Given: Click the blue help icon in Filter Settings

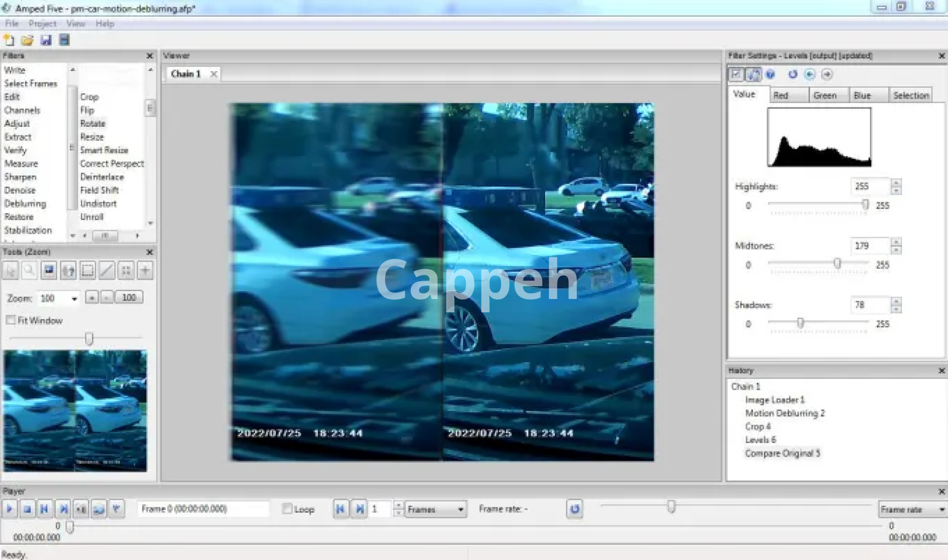Looking at the screenshot, I should 770,75.
